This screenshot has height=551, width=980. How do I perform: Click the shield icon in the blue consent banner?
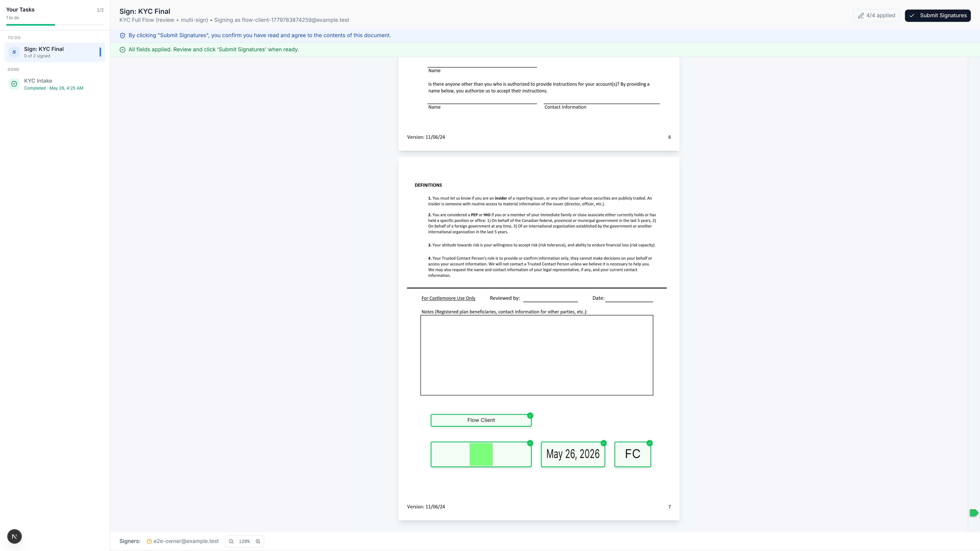coord(122,35)
